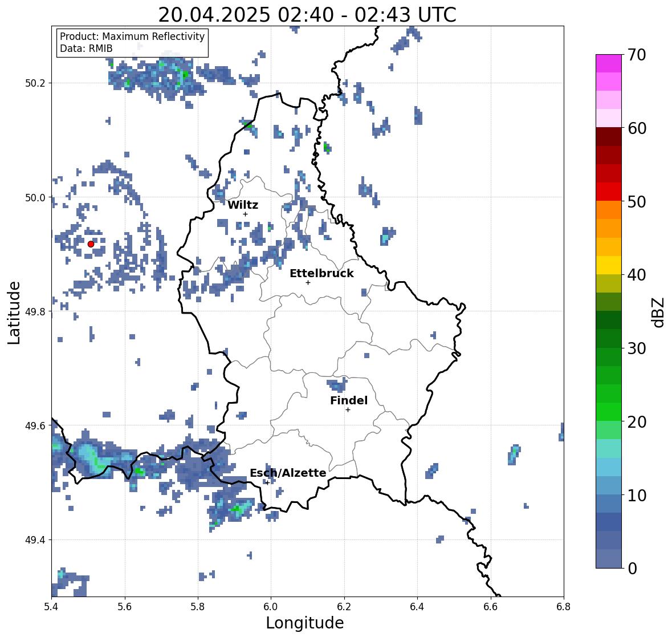Click the 60 tick label on the colorbar
Viewport: 672px width, 637px height.
[x=637, y=128]
